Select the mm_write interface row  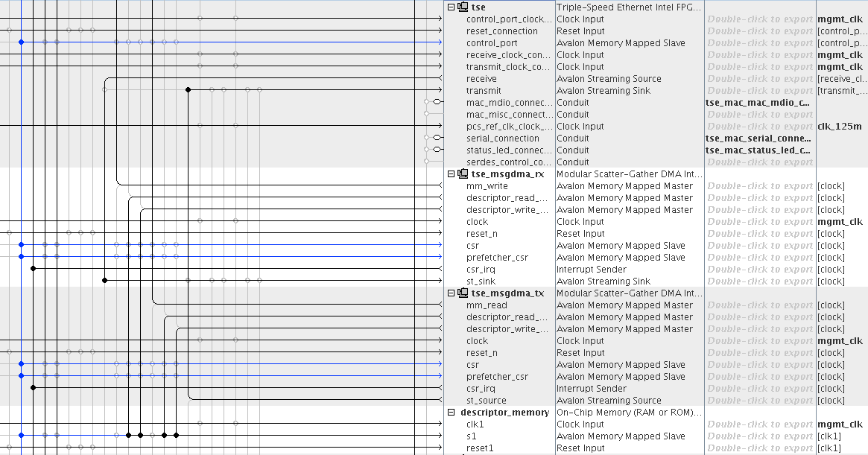487,186
